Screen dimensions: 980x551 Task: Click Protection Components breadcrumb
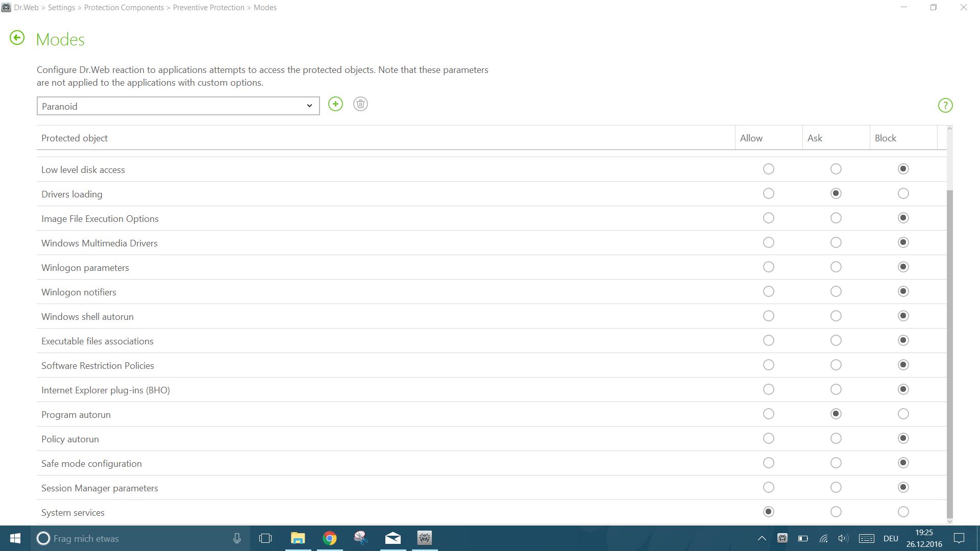click(x=124, y=8)
